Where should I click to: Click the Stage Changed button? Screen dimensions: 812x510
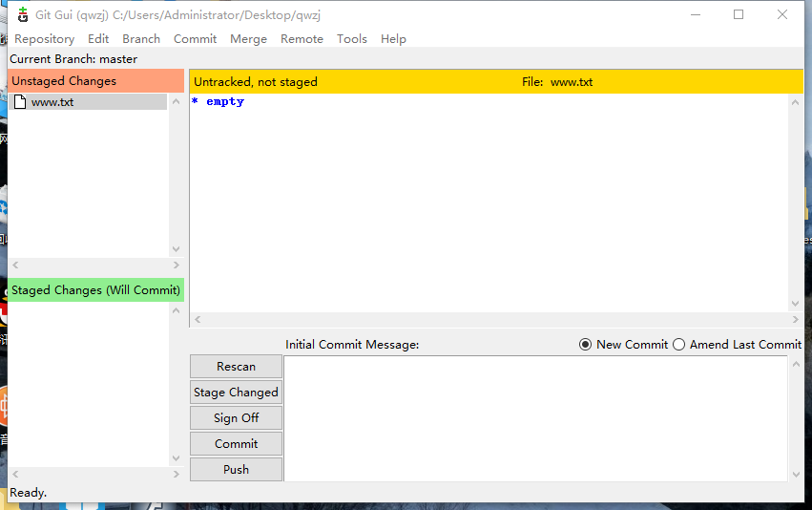tap(236, 393)
